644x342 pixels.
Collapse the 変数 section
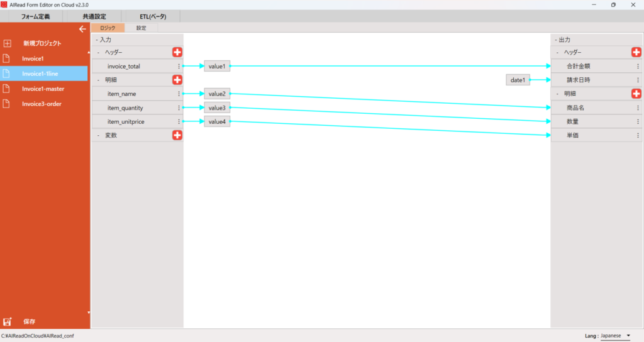[98, 135]
